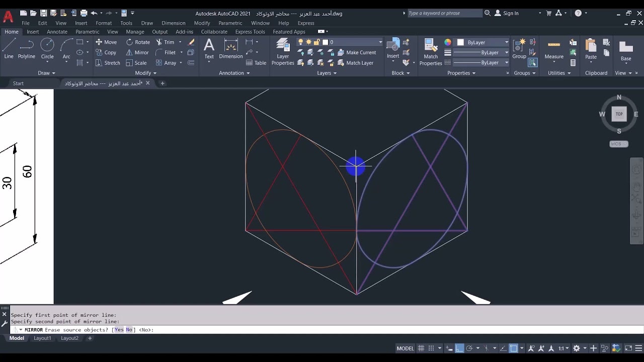The width and height of the screenshot is (644, 362).
Task: Open the Format menu
Action: point(104,23)
